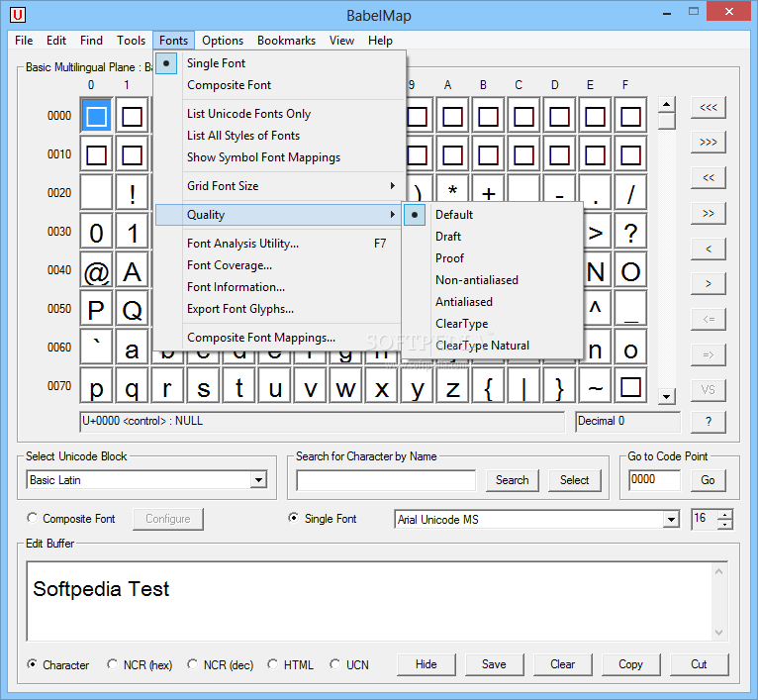Viewport: 758px width, 700px height.
Task: Click inside the Edit Buffer text area
Action: click(370, 601)
